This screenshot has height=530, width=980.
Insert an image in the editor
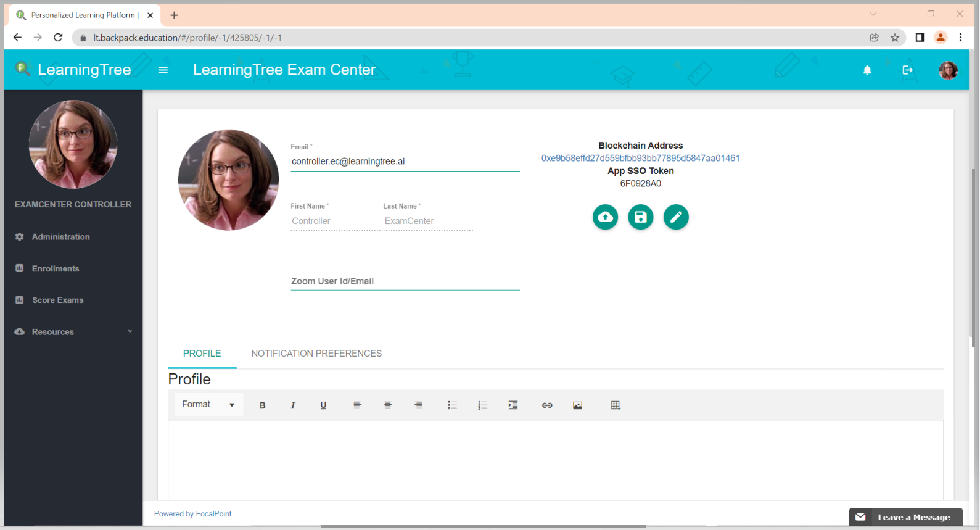click(577, 405)
